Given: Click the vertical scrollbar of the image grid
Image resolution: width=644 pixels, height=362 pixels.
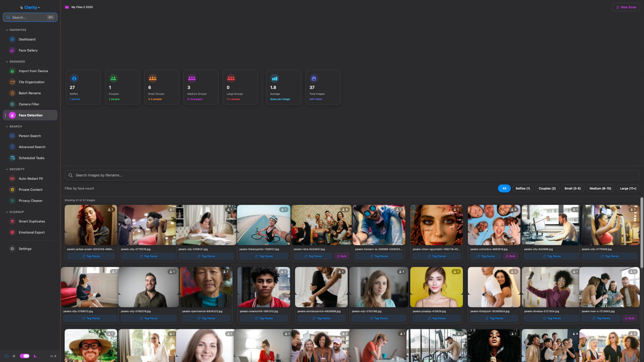Looking at the screenshot, I should coord(641,232).
